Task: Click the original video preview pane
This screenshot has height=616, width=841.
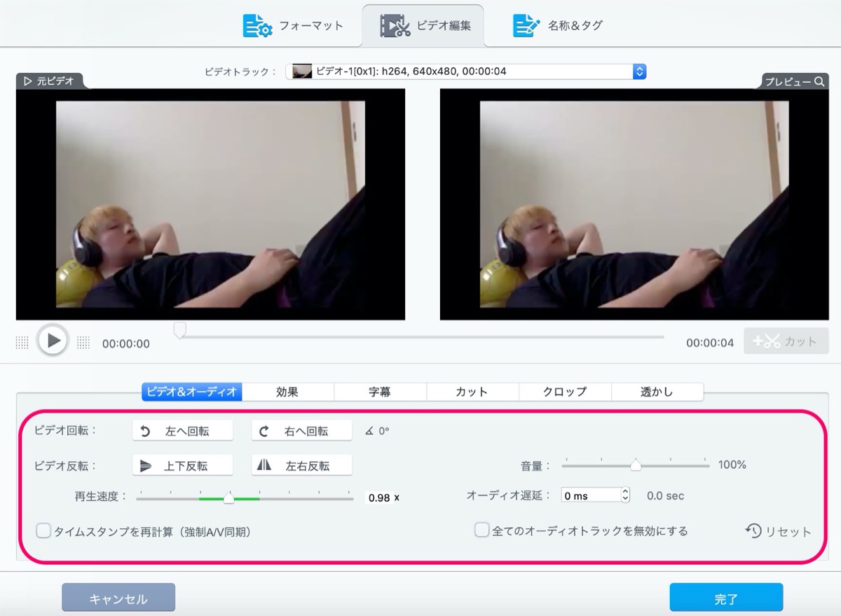Action: tap(210, 205)
